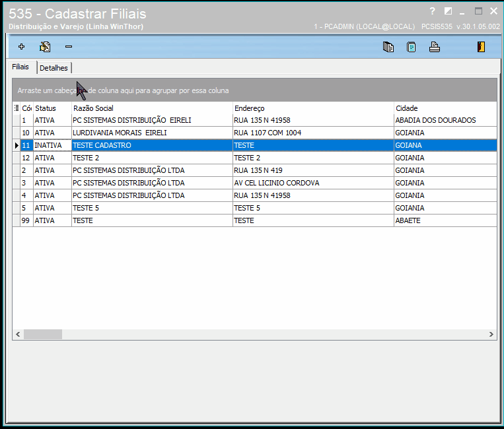
Task: Click the TESTE CADASTRO cell
Action: pyautogui.click(x=152, y=145)
